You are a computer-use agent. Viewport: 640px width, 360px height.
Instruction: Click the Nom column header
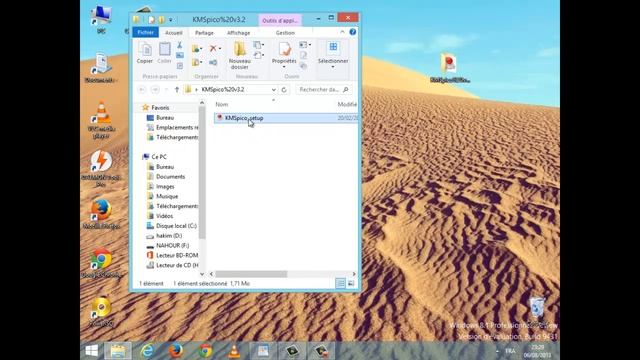(222, 104)
